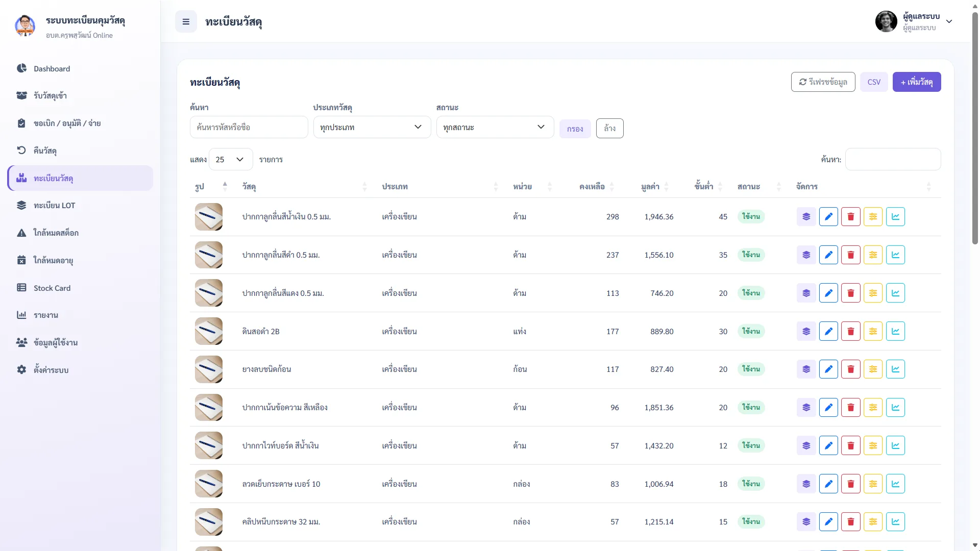980x551 pixels.
Task: Focus the table ค้นหา: search box
Action: coord(893,159)
